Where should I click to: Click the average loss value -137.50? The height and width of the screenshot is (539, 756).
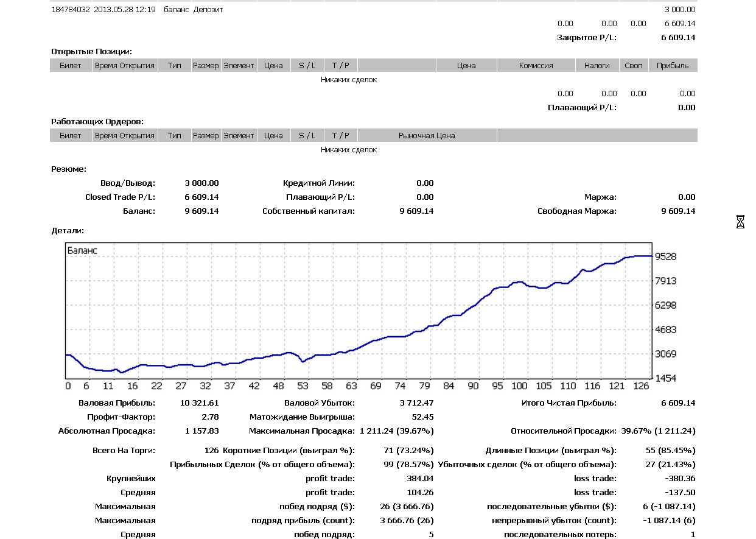click(x=681, y=492)
